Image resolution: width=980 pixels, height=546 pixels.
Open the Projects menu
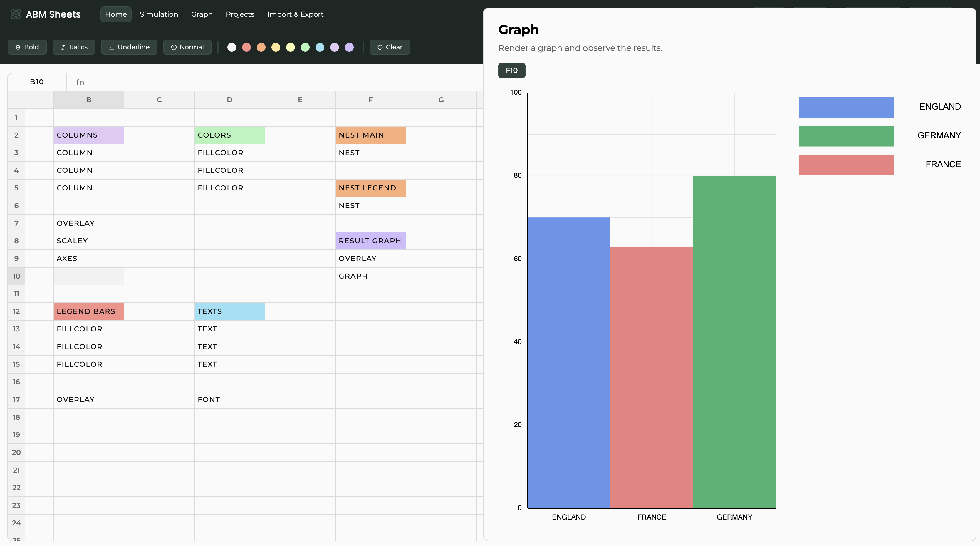[x=240, y=14]
